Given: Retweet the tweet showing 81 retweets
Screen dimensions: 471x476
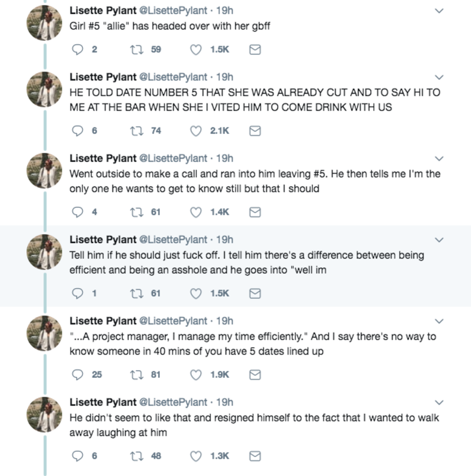Looking at the screenshot, I should point(137,375).
